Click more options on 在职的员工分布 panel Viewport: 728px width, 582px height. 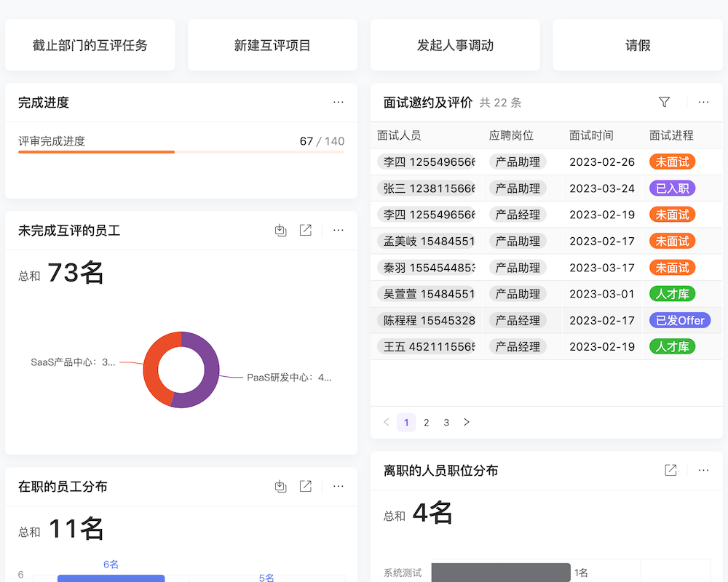click(338, 486)
